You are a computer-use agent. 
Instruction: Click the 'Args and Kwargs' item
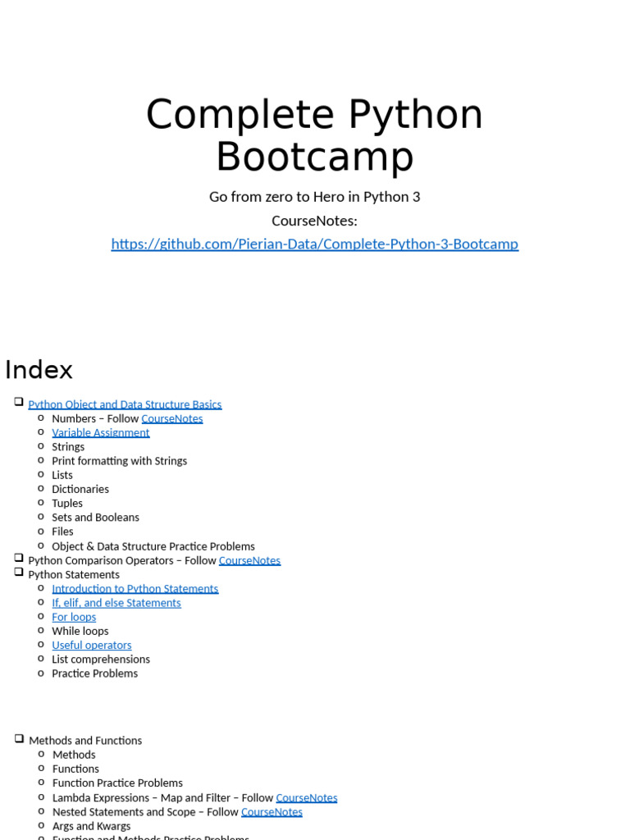pos(91,826)
